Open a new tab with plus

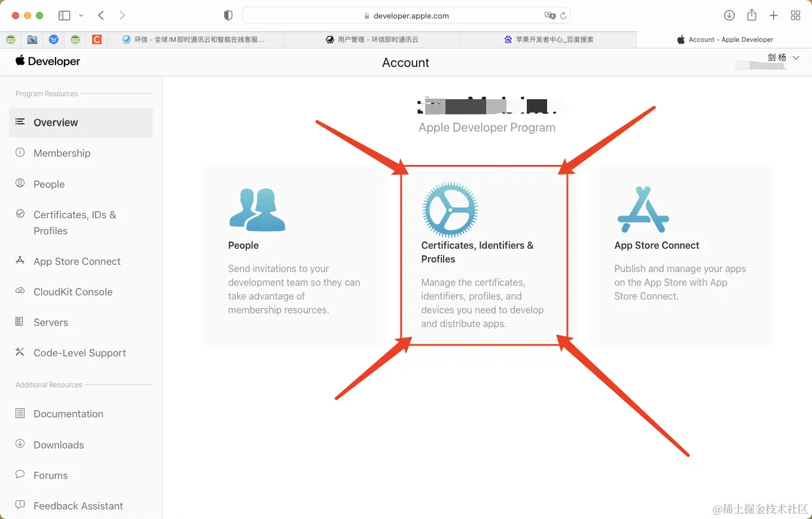coord(774,16)
